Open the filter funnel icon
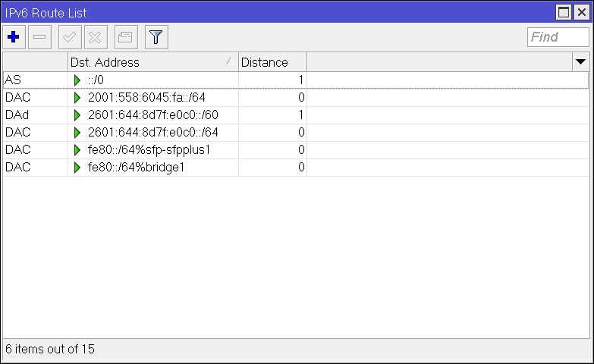The image size is (594, 364). click(156, 37)
